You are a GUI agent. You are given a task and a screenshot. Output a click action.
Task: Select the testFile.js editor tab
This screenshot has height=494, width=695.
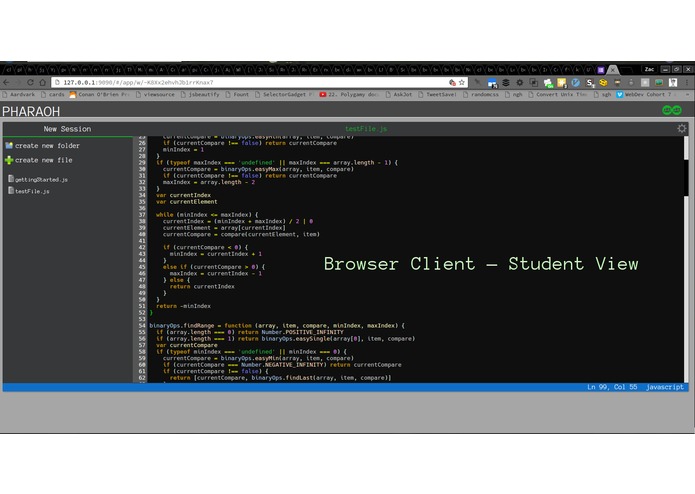[366, 129]
